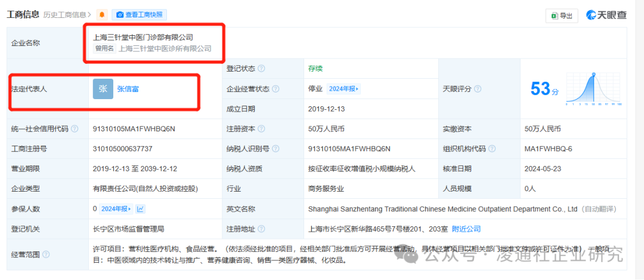Open 2024年报 tag next to 停业
Screen dimensions: 644x280
pos(343,89)
